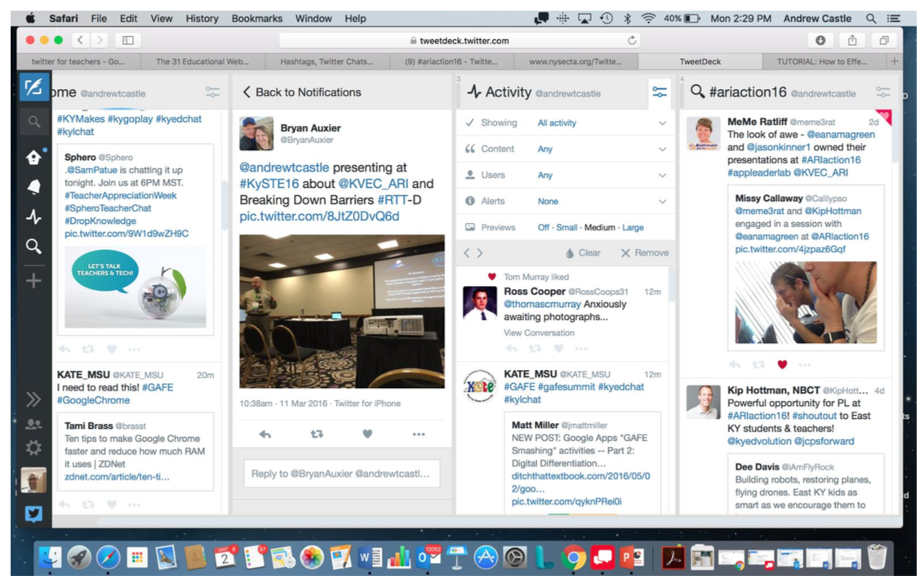Show Safari downloads button
924x584 pixels.
click(820, 40)
